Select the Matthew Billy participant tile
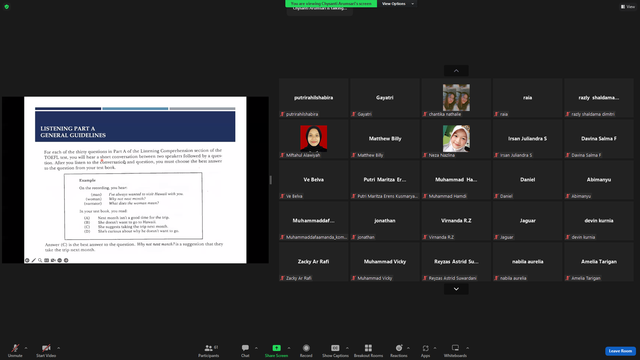The height and width of the screenshot is (360, 640). tap(385, 139)
